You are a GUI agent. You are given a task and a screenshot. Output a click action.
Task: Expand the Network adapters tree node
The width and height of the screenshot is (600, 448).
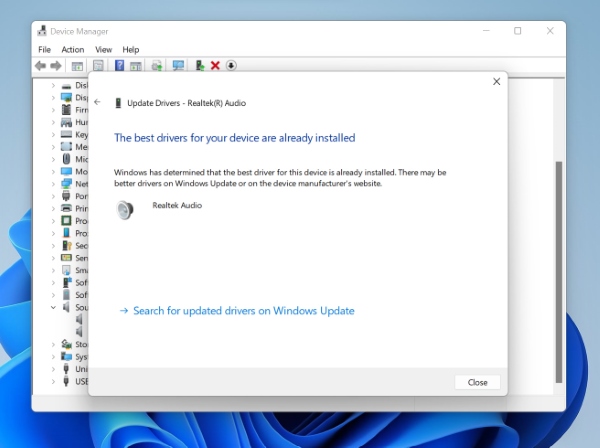pos(53,184)
